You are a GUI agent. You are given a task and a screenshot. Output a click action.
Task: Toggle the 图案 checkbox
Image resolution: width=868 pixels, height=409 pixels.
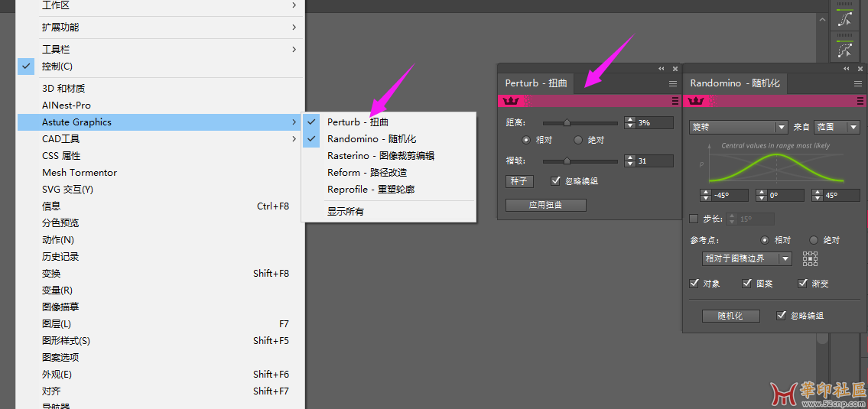coord(746,284)
